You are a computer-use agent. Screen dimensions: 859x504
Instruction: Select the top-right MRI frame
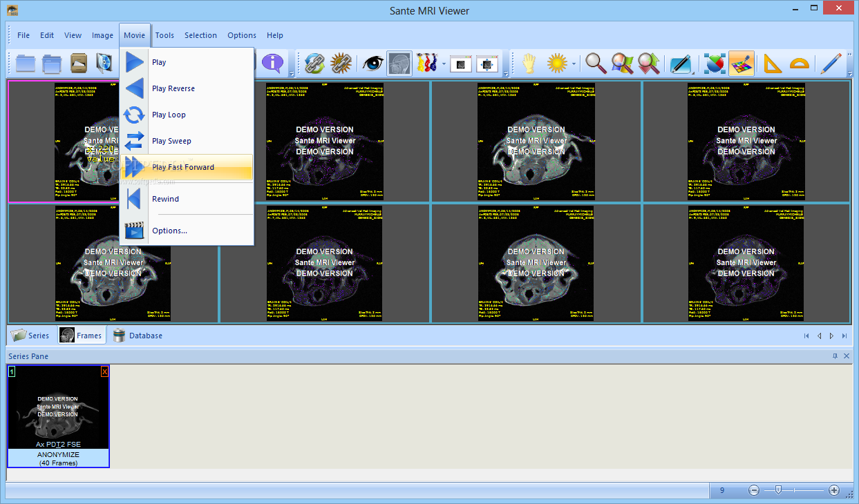746,142
